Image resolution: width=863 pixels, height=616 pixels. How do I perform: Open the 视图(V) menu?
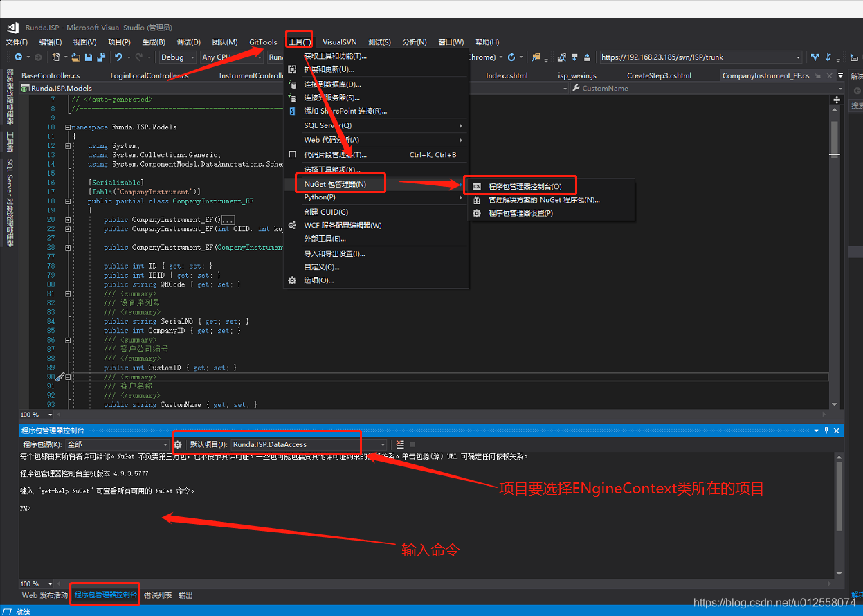point(85,42)
